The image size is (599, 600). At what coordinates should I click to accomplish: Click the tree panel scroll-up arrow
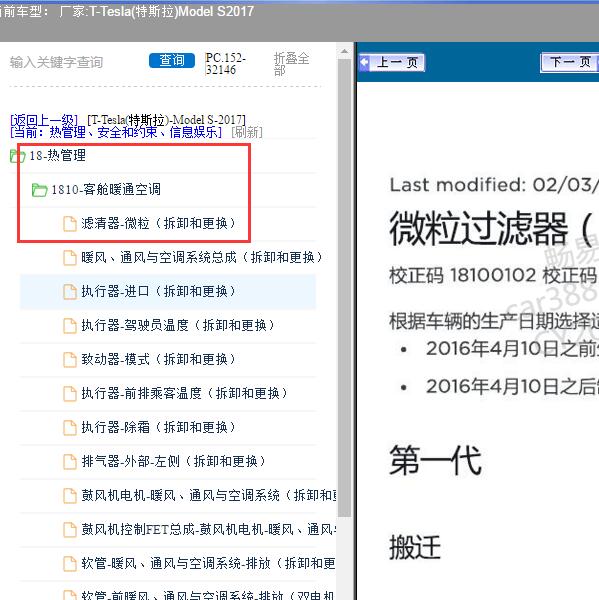click(344, 51)
